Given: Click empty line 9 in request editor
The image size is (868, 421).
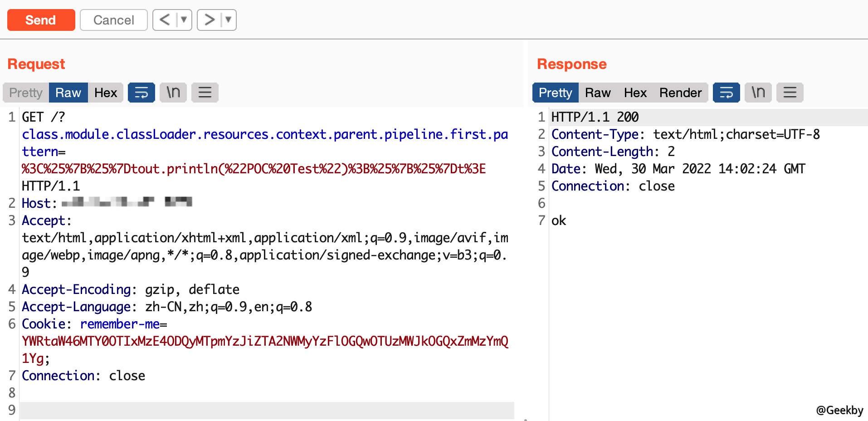Looking at the screenshot, I should pos(267,410).
